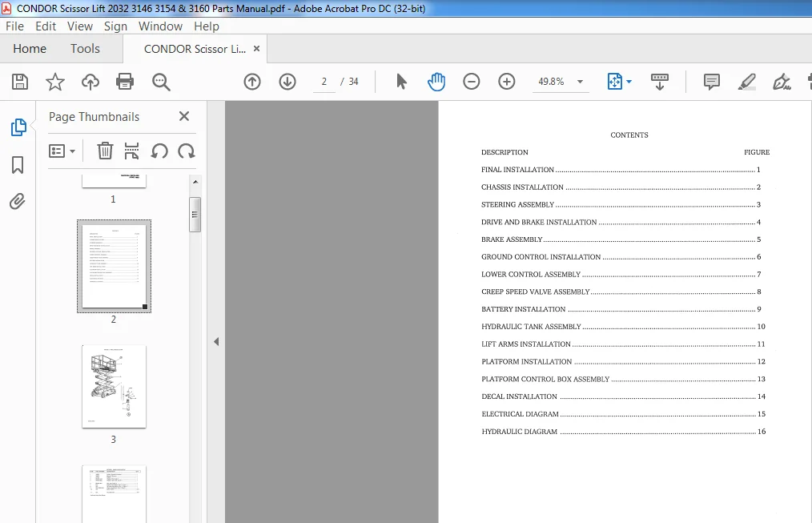812x523 pixels.
Task: Open the File menu
Action: pyautogui.click(x=14, y=26)
